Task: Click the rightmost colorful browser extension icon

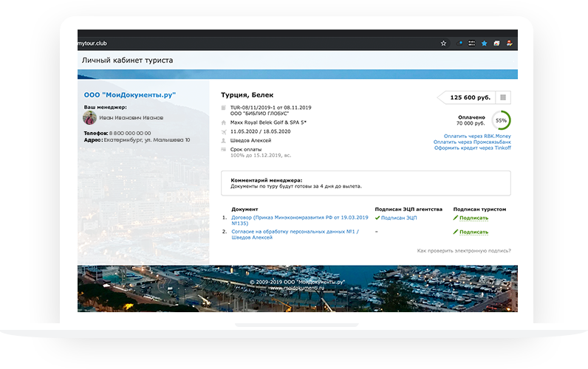Action: [509, 44]
